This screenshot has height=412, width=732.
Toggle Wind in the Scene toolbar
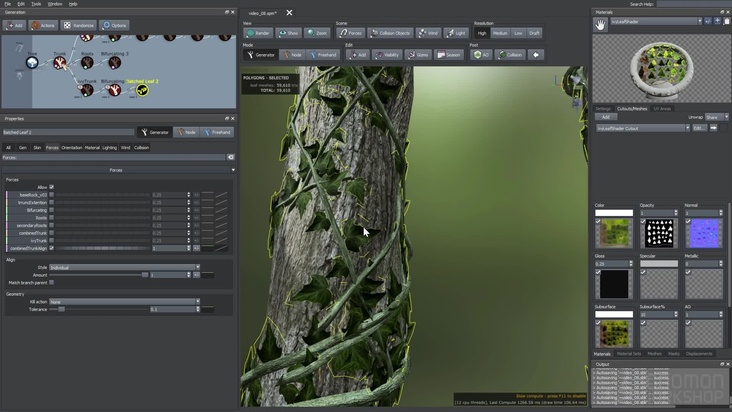428,33
